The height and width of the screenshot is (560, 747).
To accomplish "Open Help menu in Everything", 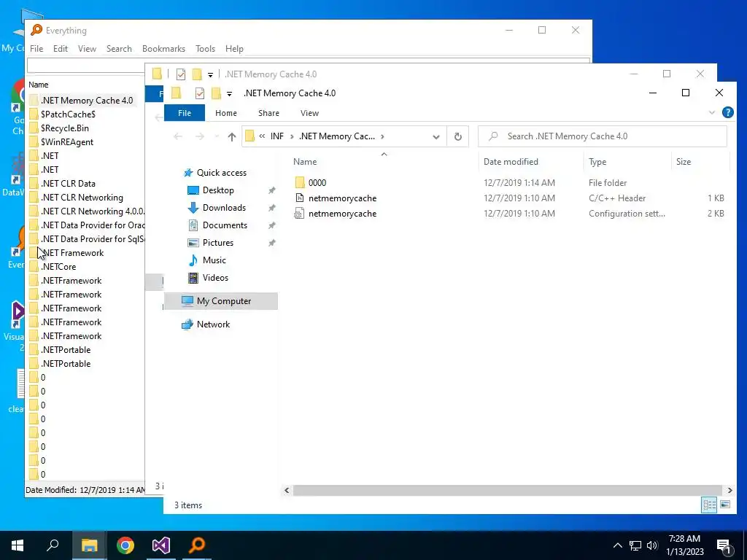I will coord(234,49).
